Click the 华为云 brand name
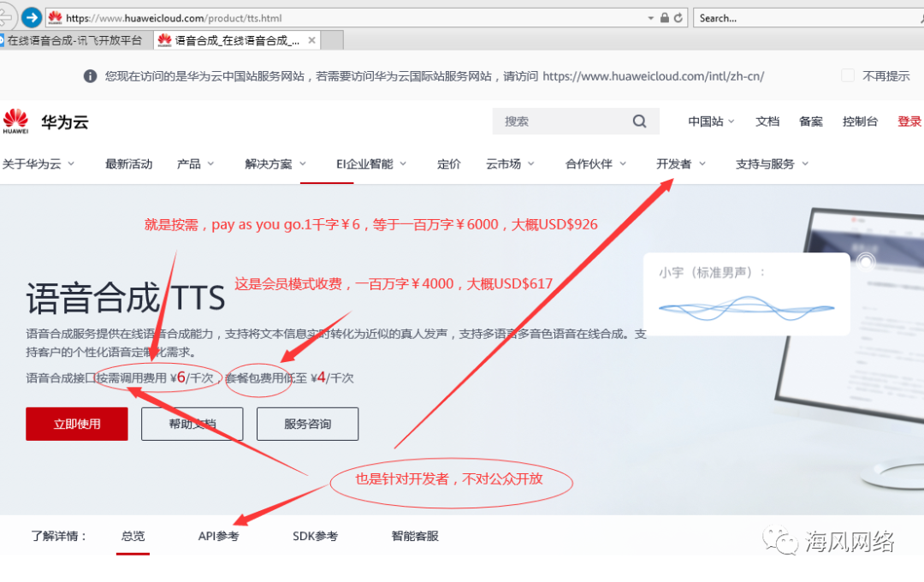This screenshot has height=582, width=924. pyautogui.click(x=65, y=122)
